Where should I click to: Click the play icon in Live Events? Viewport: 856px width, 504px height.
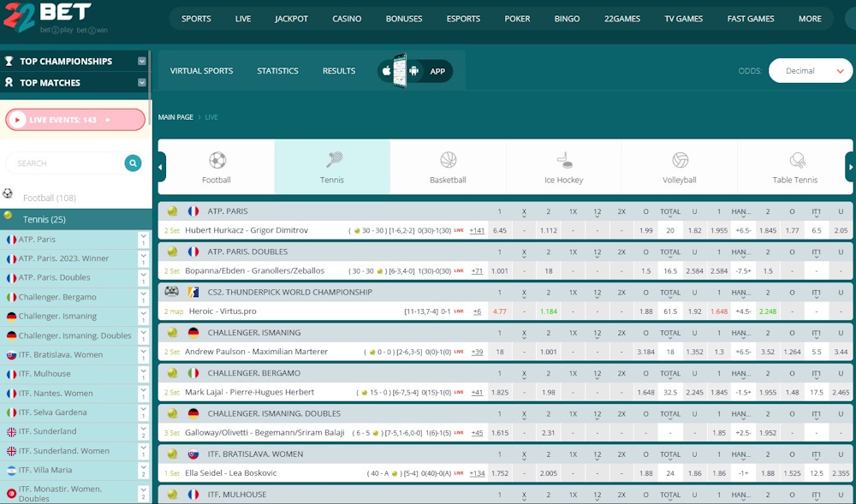(x=17, y=120)
